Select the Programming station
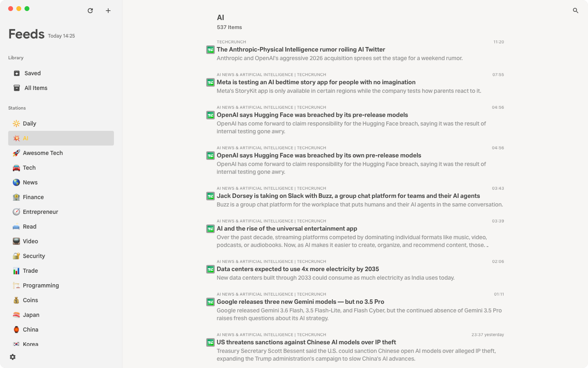 click(61, 285)
